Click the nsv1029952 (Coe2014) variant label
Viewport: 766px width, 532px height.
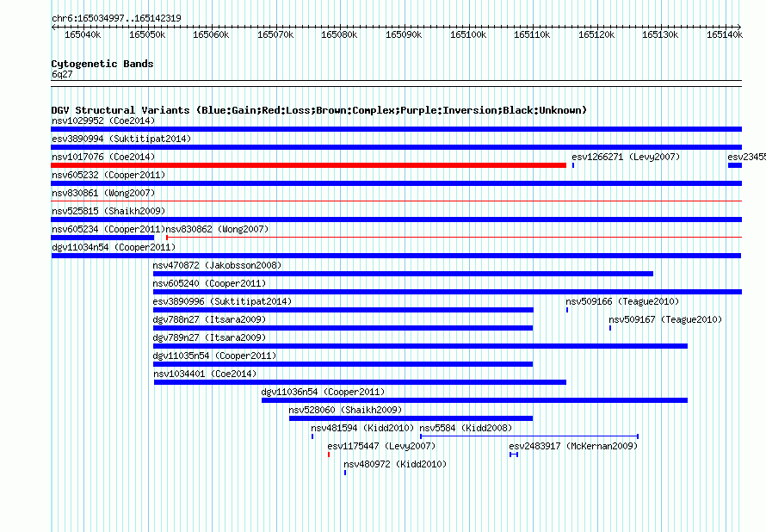click(103, 121)
